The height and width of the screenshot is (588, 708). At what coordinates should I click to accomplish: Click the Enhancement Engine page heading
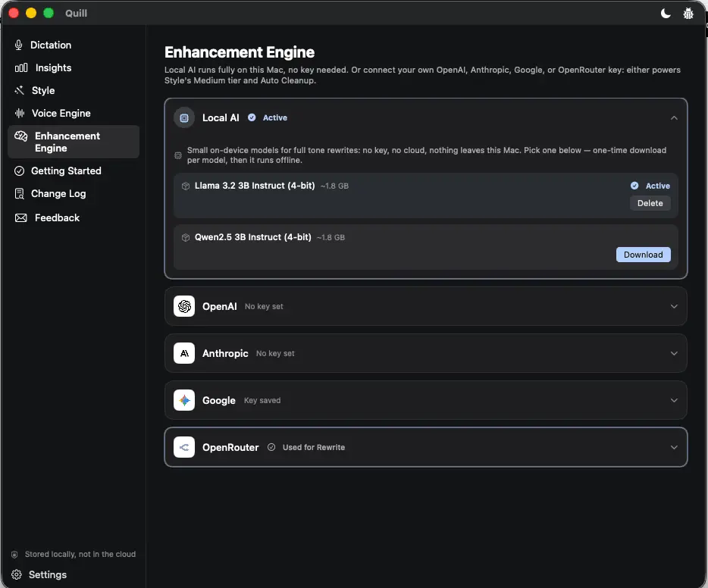click(x=240, y=52)
